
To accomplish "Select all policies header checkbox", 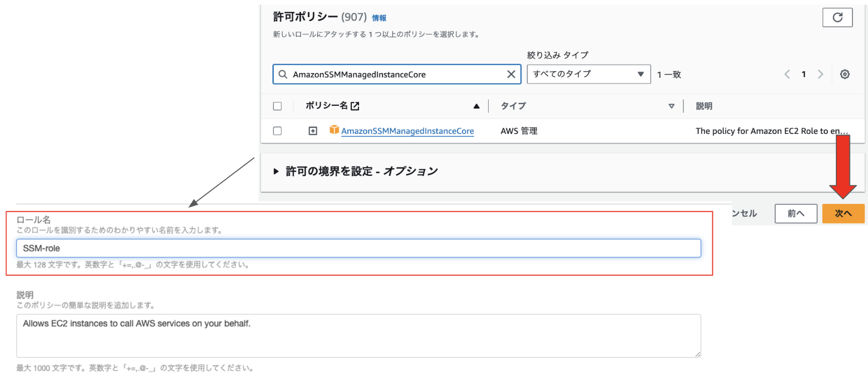I will click(x=278, y=106).
